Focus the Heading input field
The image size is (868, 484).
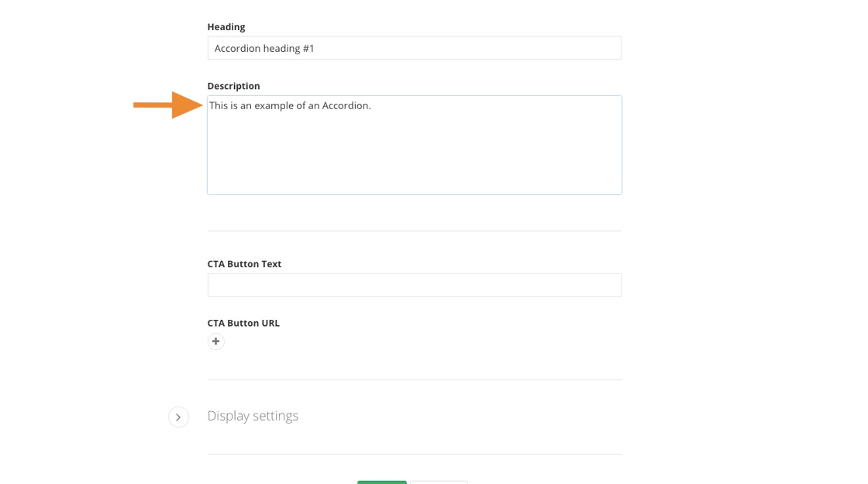[x=465, y=48]
